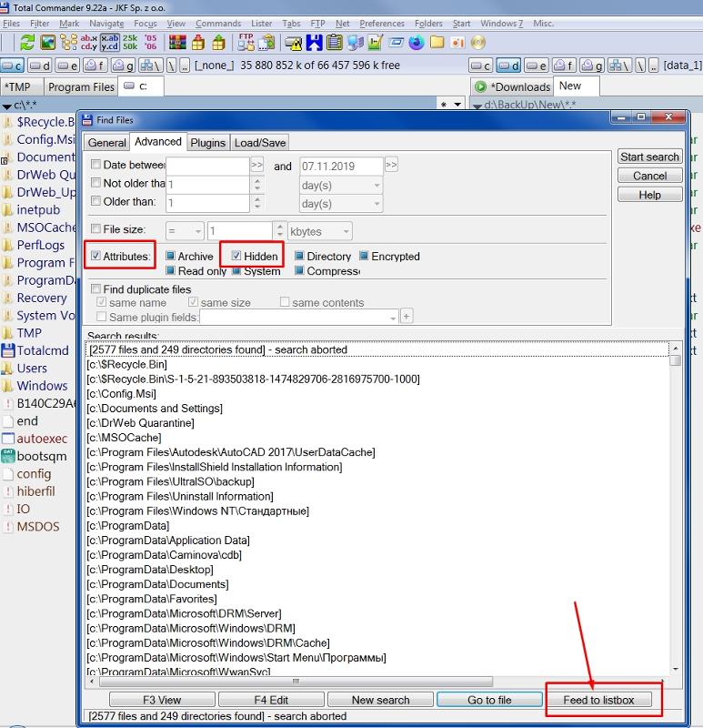Open the Not older than day(s) dropdown
Screen dimensions: 703x728
pyautogui.click(x=341, y=186)
